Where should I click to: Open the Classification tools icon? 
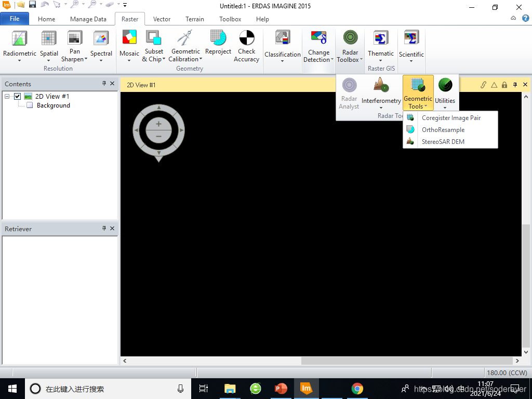[283, 37]
